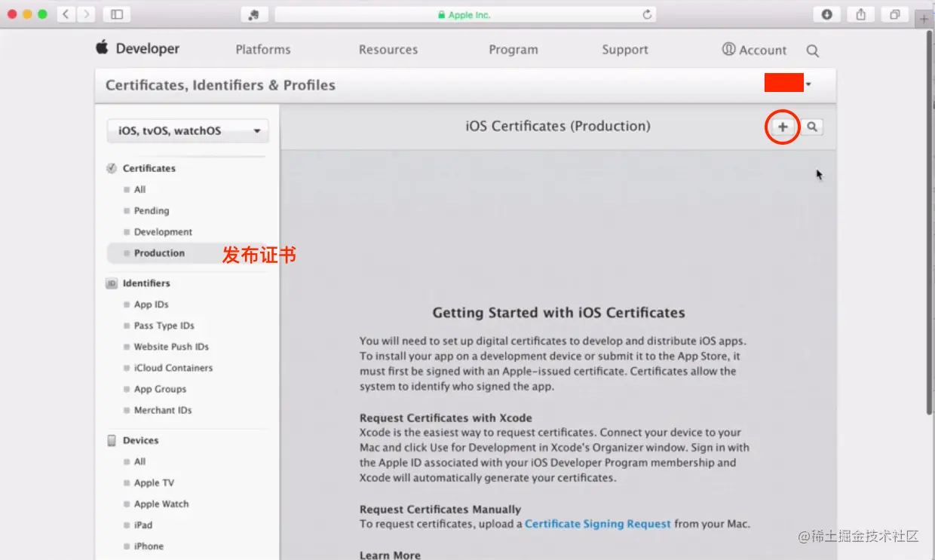The width and height of the screenshot is (935, 560).
Task: Open Safari share button
Action: tap(860, 14)
